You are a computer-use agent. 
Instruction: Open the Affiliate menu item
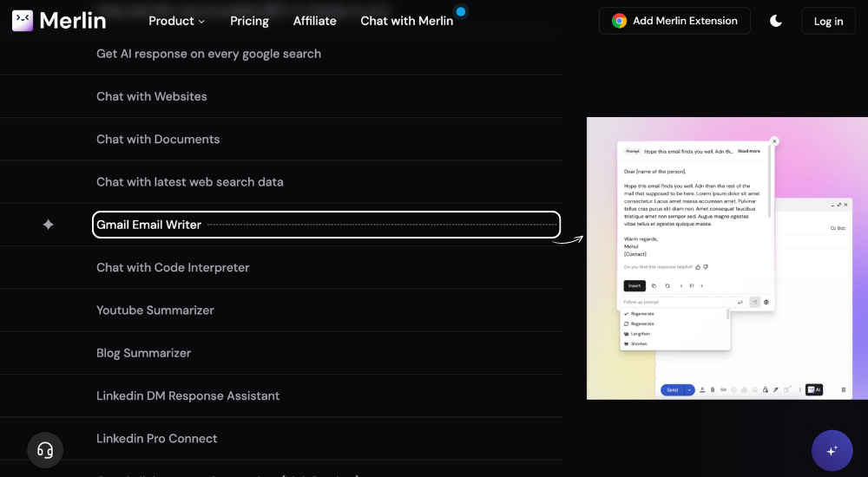point(314,21)
